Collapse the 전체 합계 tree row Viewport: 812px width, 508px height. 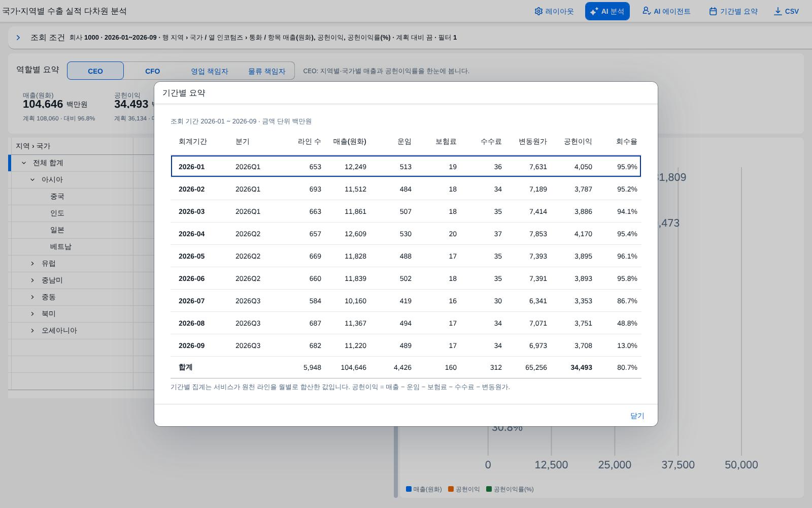(24, 163)
